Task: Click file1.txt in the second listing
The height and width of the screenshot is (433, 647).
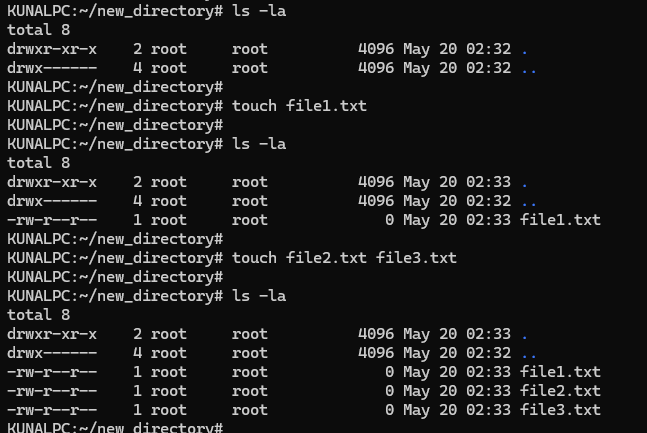Action: (560, 220)
